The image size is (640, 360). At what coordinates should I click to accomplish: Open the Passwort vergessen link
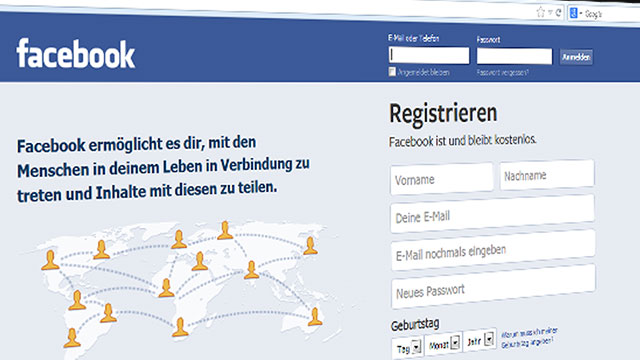point(502,72)
